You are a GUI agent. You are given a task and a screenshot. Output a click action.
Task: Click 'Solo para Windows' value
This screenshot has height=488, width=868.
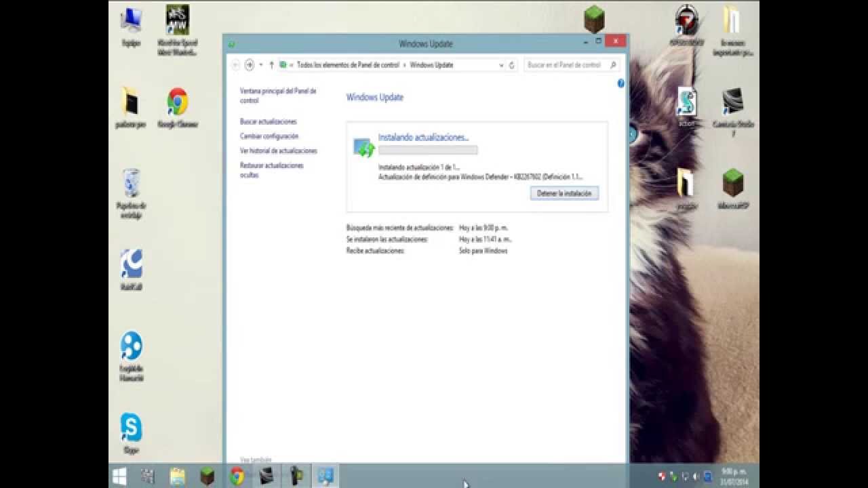click(x=484, y=251)
